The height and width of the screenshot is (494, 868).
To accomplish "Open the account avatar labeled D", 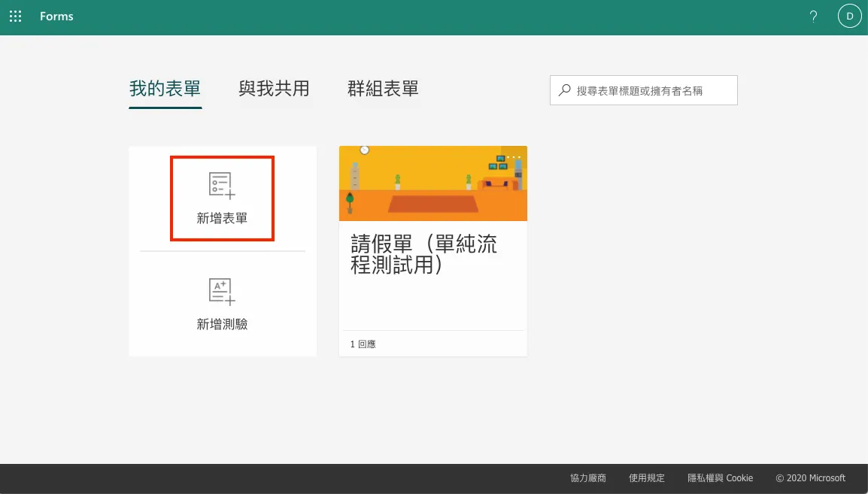I will point(849,16).
